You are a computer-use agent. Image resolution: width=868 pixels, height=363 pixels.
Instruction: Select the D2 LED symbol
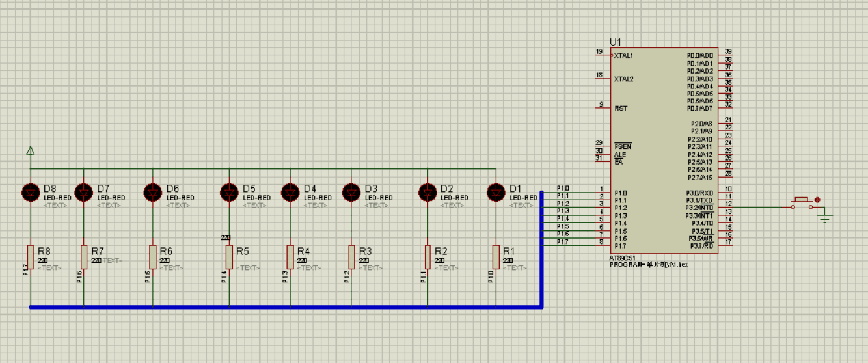[427, 193]
